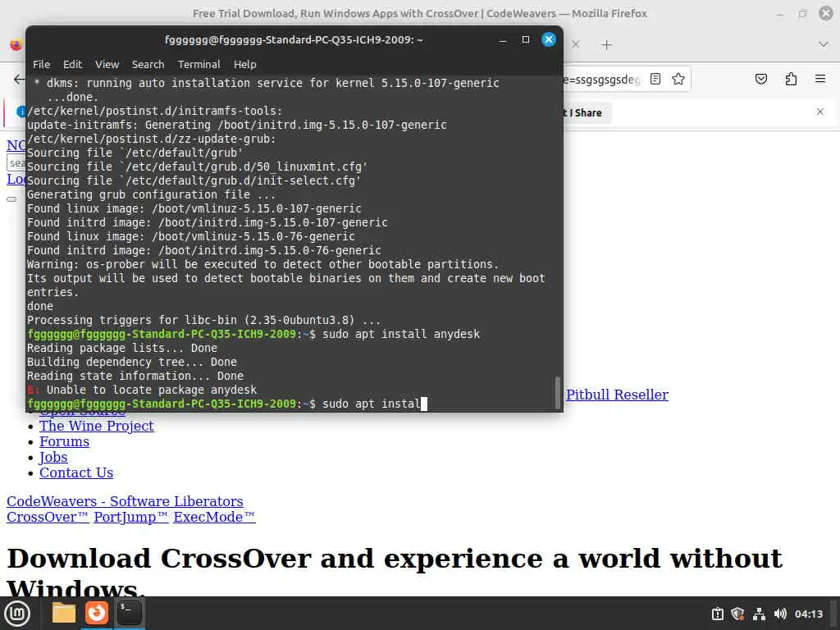Open CodeWeavers - Software Liberators link
This screenshot has height=630, width=840.
tap(125, 501)
